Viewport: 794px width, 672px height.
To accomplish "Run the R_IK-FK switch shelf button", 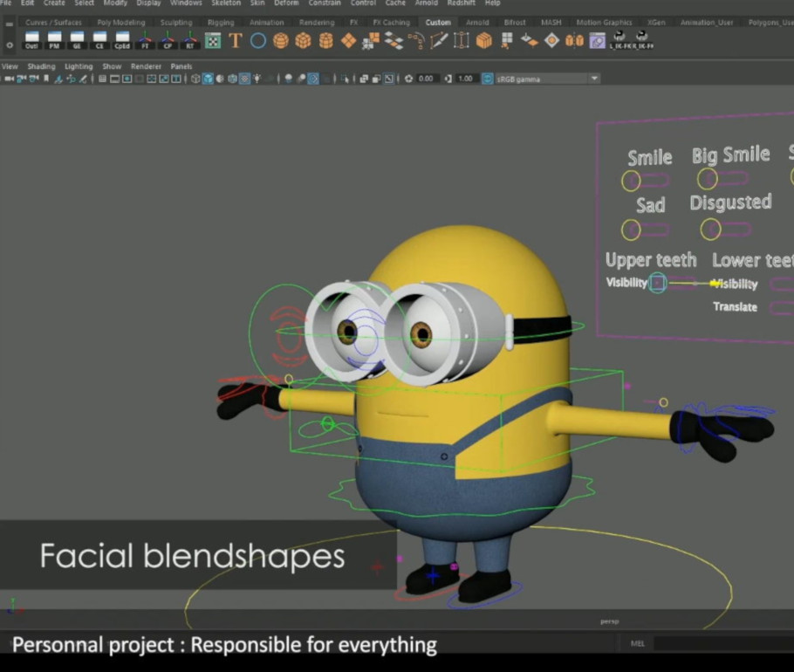I will point(641,39).
